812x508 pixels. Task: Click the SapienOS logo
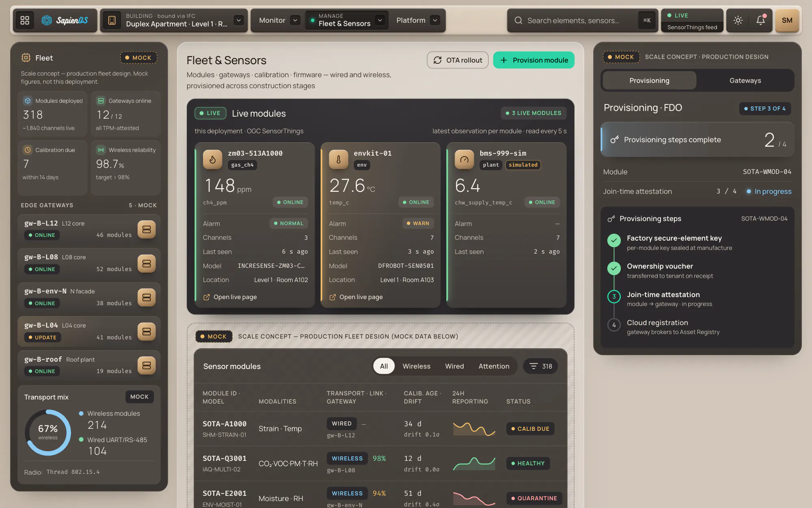click(65, 20)
